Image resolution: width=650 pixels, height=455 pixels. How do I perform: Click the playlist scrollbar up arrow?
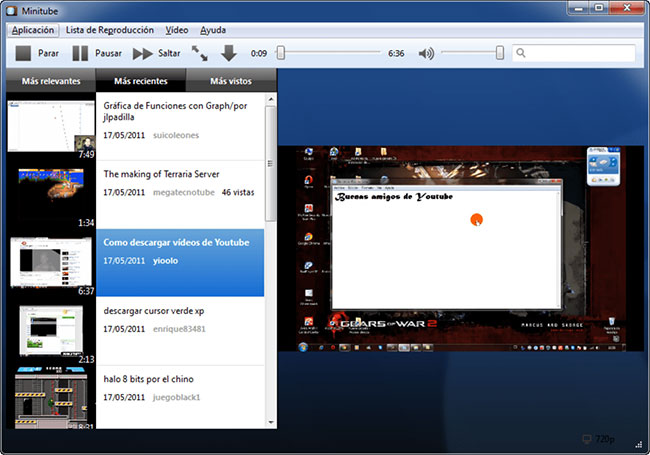(271, 99)
